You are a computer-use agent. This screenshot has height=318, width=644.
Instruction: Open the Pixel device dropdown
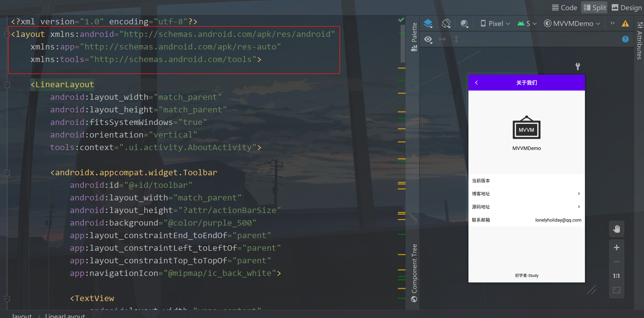tap(494, 23)
